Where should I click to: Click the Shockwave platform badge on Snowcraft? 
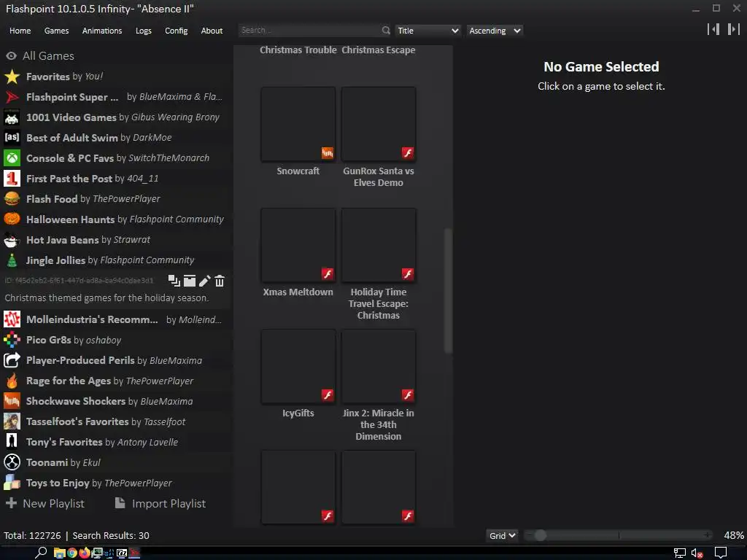(x=328, y=153)
